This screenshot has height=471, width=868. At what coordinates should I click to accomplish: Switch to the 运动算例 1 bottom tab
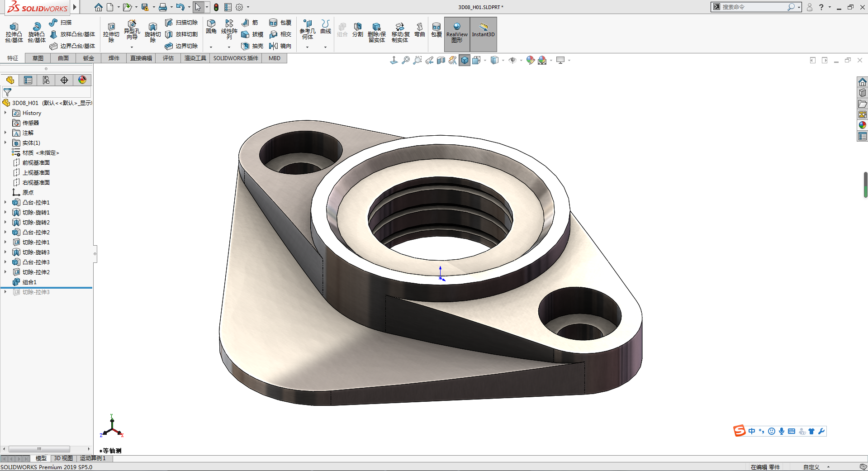click(93, 458)
